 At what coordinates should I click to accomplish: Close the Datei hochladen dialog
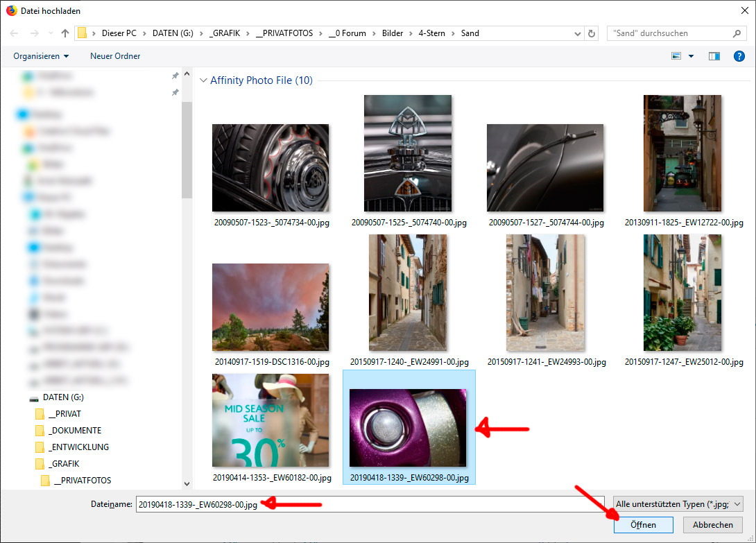point(744,10)
